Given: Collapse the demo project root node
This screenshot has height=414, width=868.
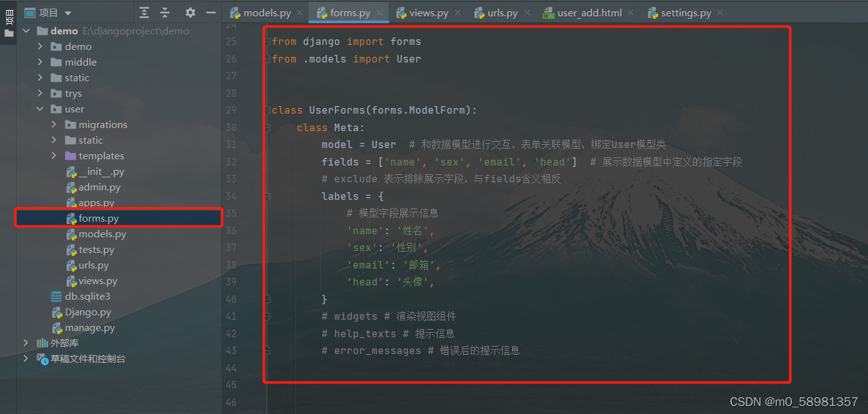Looking at the screenshot, I should coord(26,31).
